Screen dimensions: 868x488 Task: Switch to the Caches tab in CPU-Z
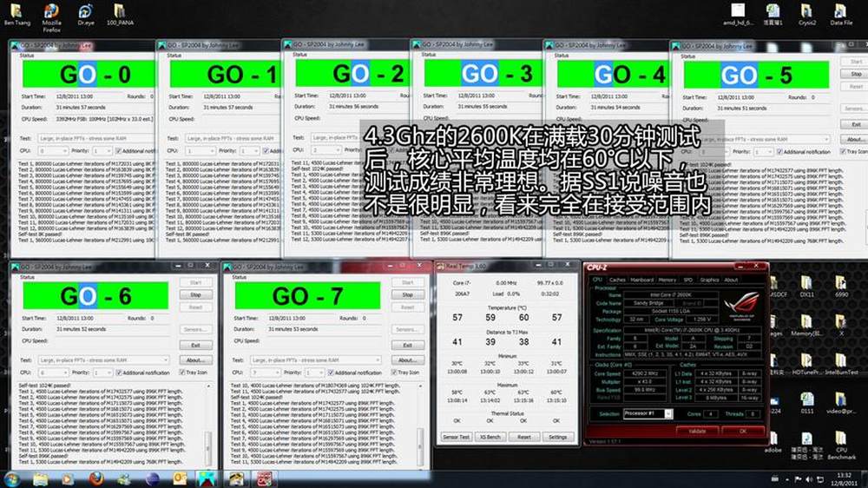617,280
